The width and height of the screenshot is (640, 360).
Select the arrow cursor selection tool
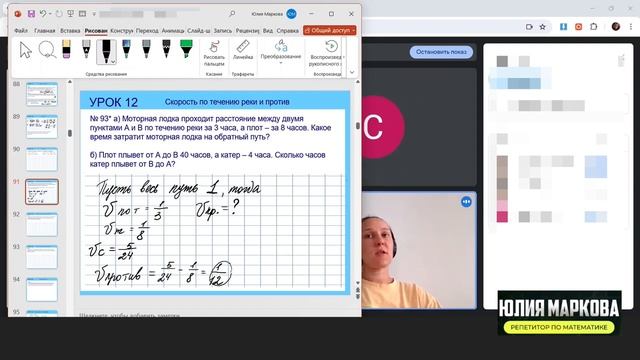tap(25, 51)
